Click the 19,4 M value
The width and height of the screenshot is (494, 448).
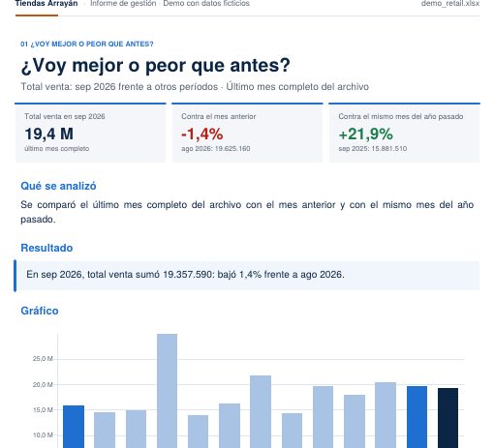coord(49,134)
